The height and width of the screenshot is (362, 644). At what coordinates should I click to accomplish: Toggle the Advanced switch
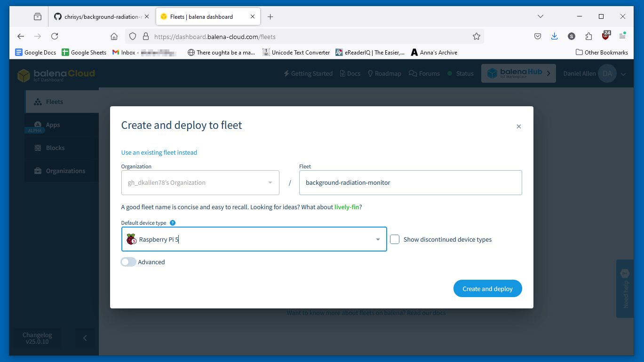pyautogui.click(x=128, y=262)
